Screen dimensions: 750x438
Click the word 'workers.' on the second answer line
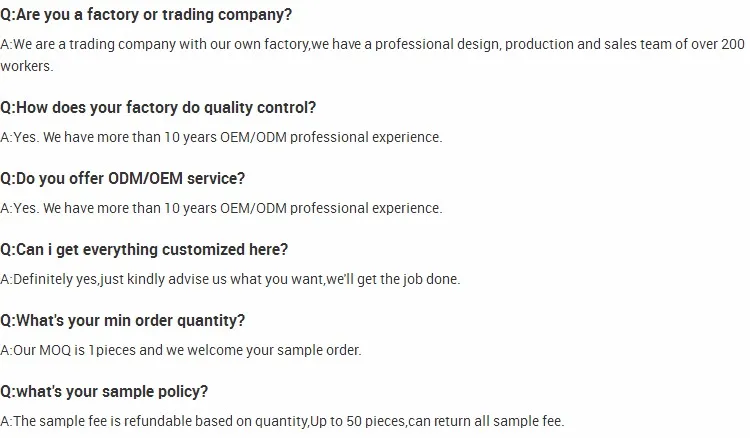[27, 66]
